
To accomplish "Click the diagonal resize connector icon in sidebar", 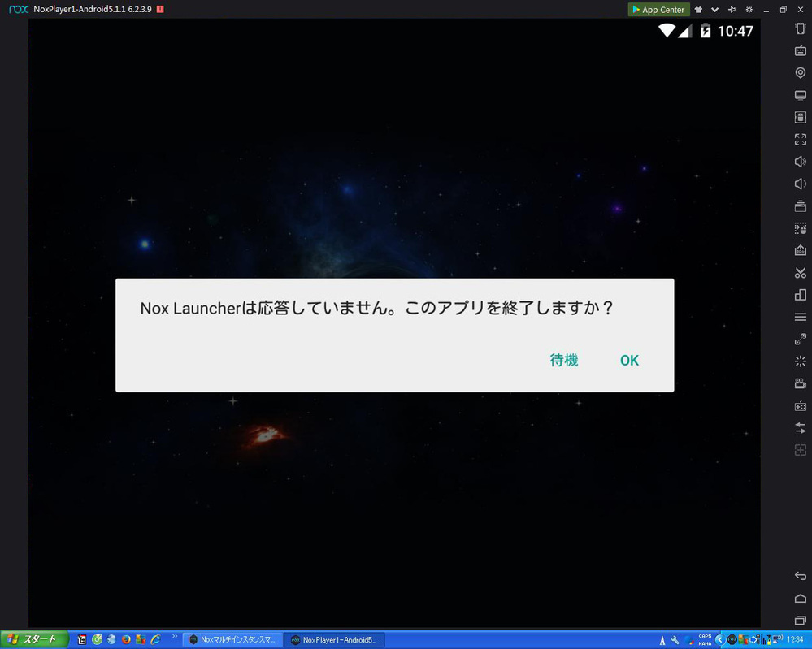I will point(800,339).
